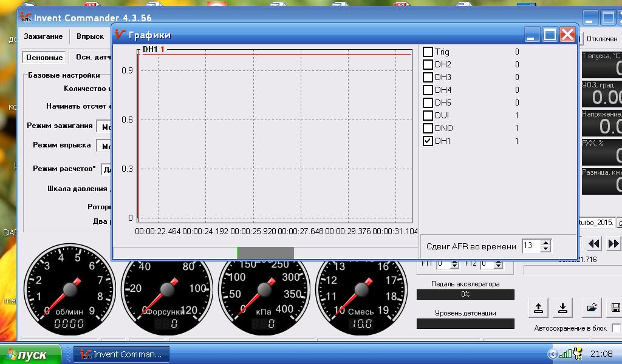Click the fast-forward double-arrow playback icon
Image resolution: width=622 pixels, height=364 pixels.
(x=613, y=244)
